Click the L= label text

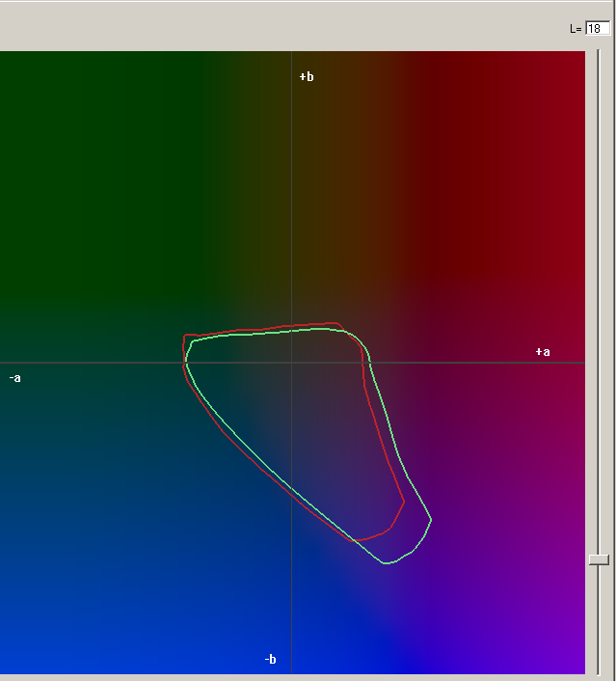576,29
